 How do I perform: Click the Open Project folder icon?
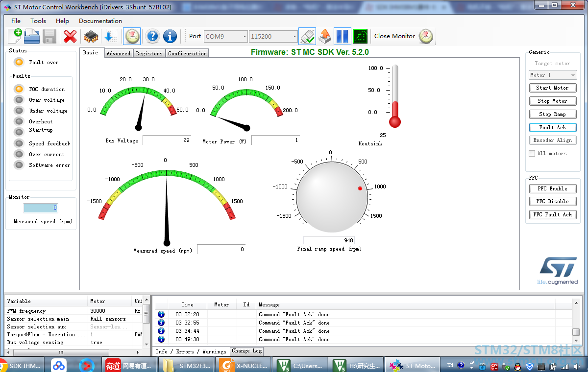pyautogui.click(x=32, y=36)
